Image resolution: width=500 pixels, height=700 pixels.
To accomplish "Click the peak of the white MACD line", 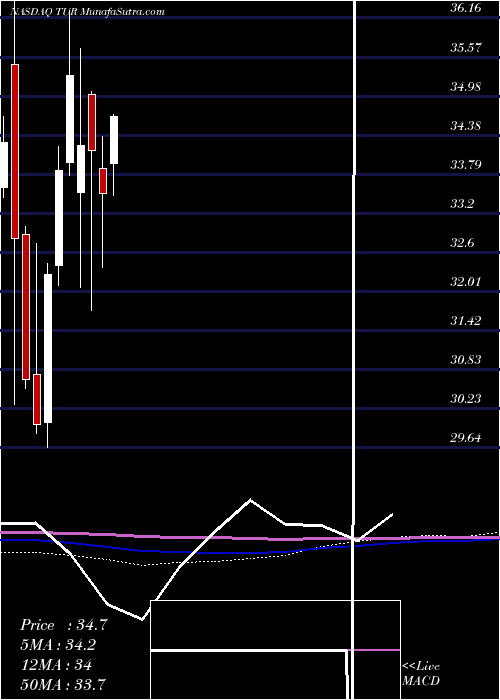I will click(250, 499).
